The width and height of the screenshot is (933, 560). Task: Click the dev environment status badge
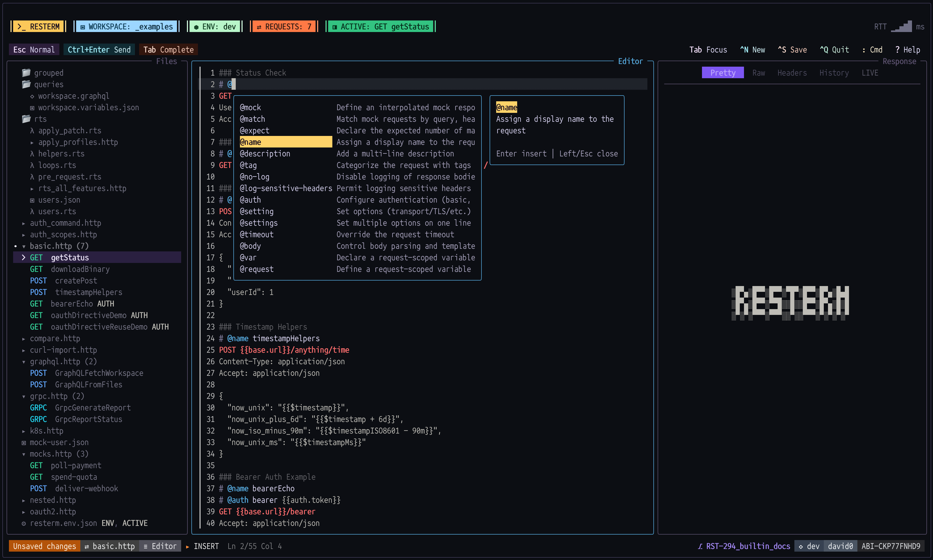(x=809, y=546)
